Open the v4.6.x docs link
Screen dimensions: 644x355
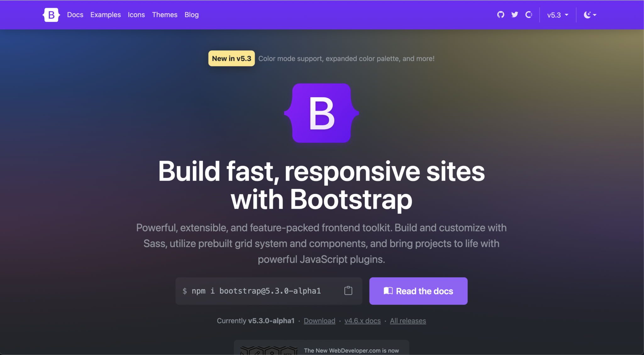(362, 320)
